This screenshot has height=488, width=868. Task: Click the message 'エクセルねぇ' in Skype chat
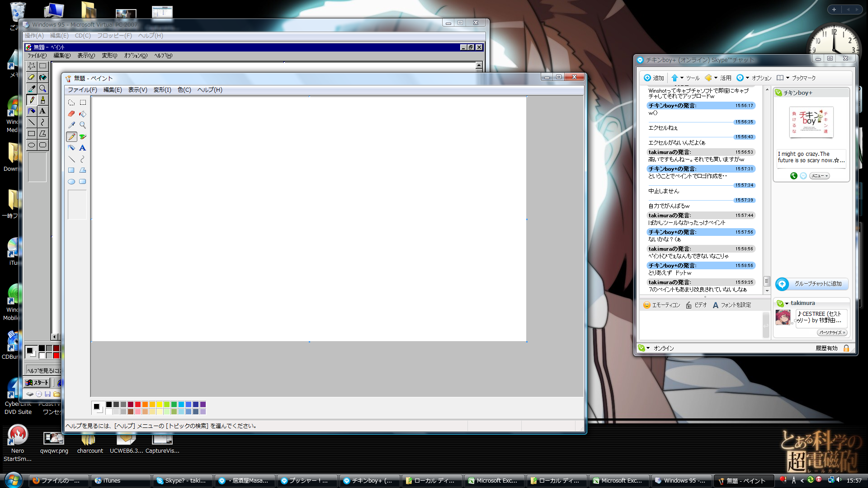click(663, 128)
